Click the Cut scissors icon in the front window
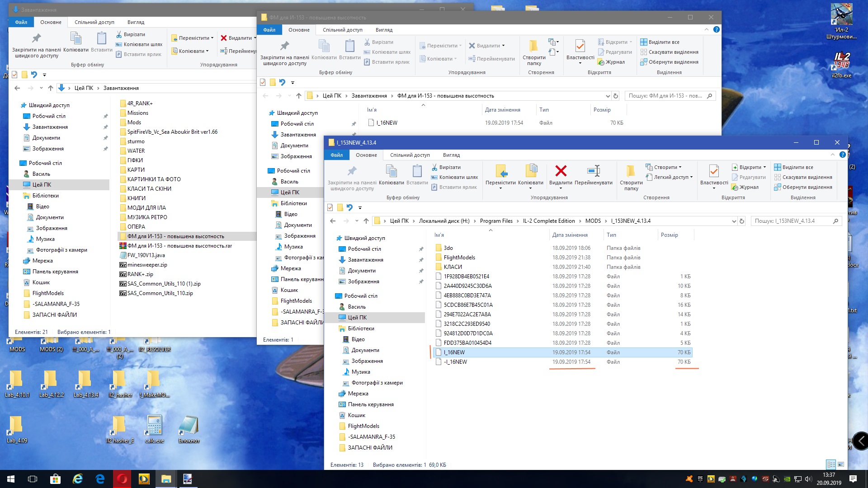Viewport: 868px width, 488px height. [x=434, y=167]
